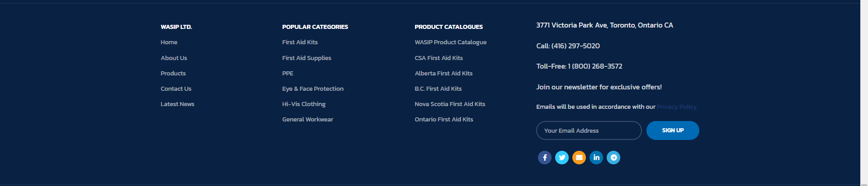Open the Twitter social icon

click(562, 158)
